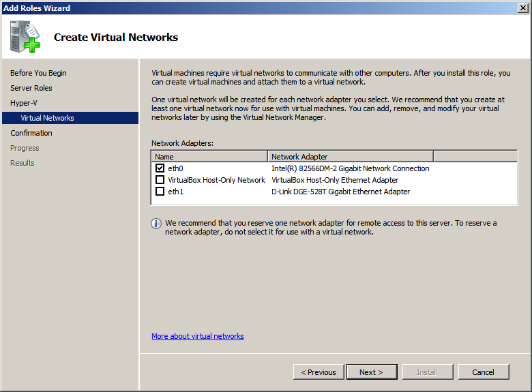
Task: Go to Before You Begin step
Action: (x=38, y=73)
